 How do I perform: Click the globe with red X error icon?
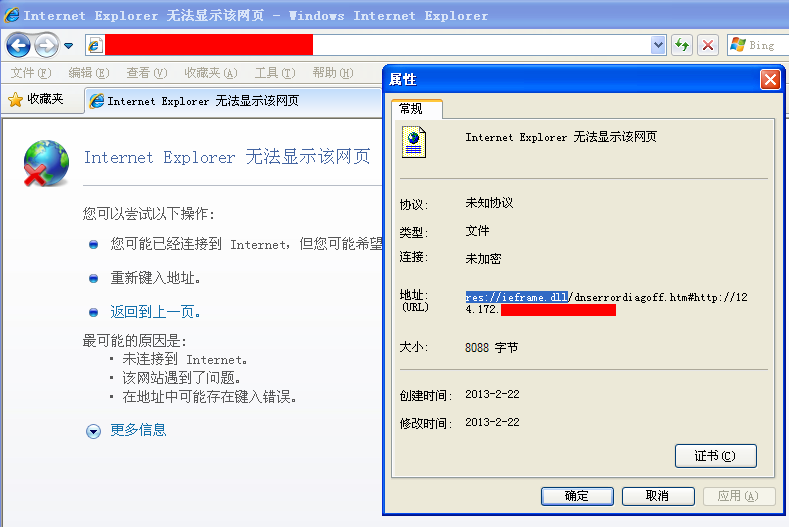point(46,163)
